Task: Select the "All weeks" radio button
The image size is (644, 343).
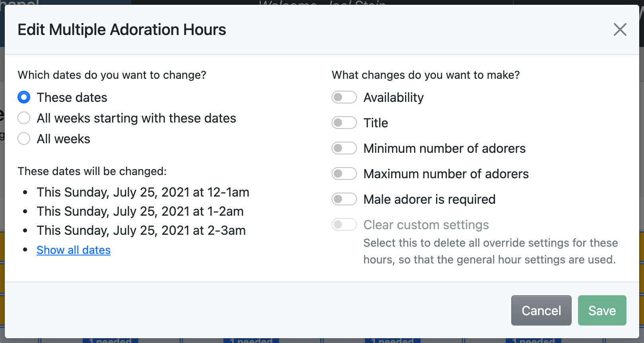Action: [x=24, y=139]
